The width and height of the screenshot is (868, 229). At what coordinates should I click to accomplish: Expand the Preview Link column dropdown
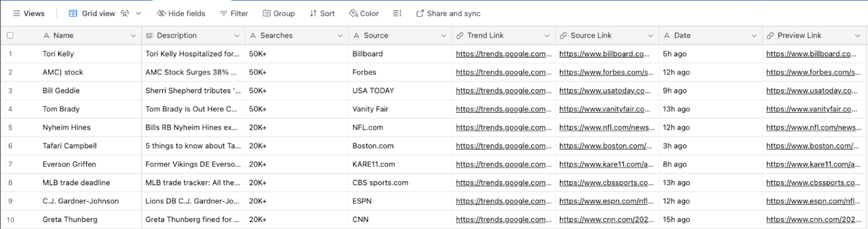coord(858,36)
